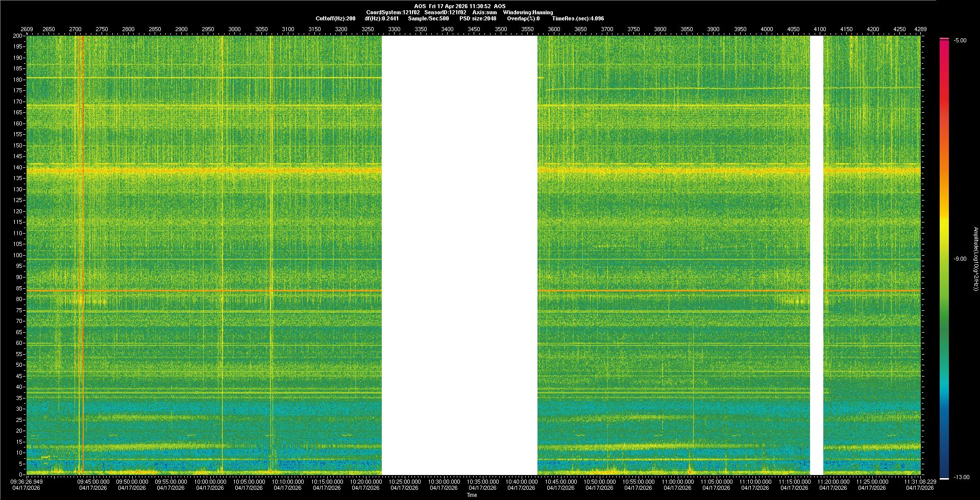
Task: Click the Time axis title at bottom
Action: pyautogui.click(x=472, y=495)
